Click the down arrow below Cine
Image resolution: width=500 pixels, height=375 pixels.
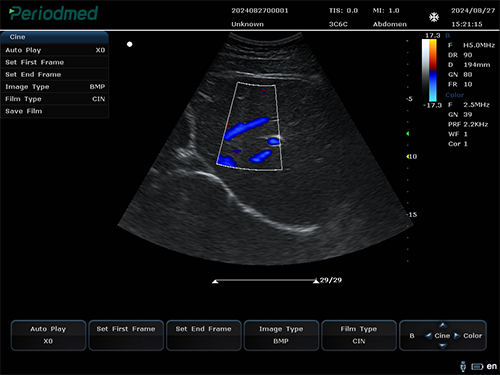(442, 346)
